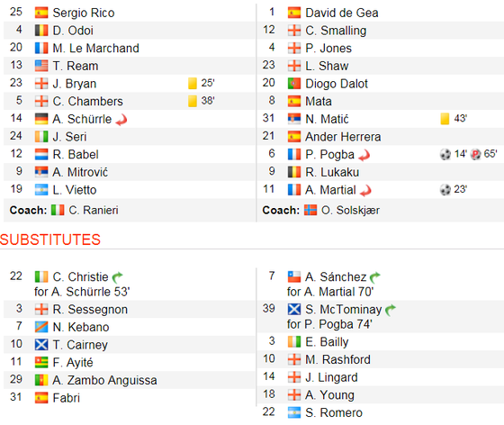The image size is (504, 425).
Task: Click the Norway flag next to O. Solskjær
Action: (x=310, y=210)
